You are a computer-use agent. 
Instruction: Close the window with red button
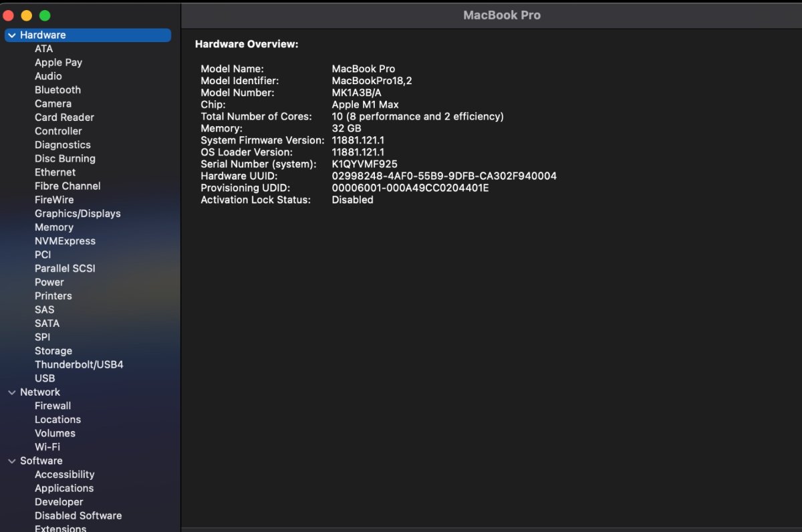(x=9, y=15)
